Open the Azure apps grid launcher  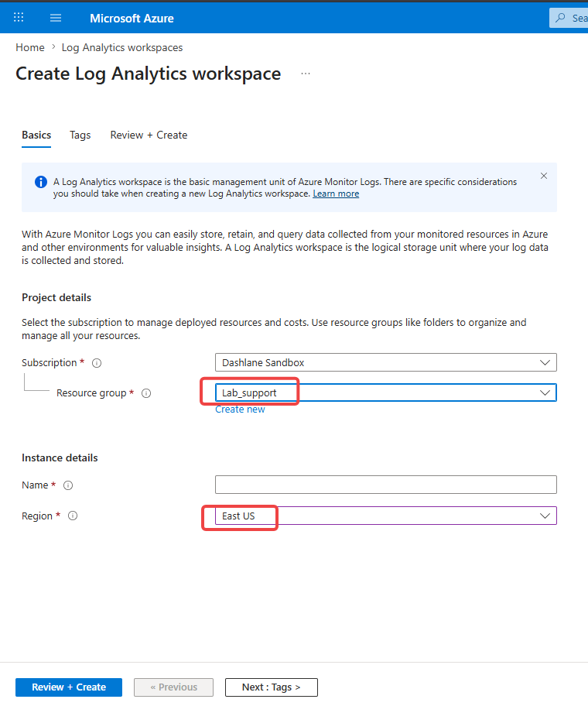click(19, 18)
